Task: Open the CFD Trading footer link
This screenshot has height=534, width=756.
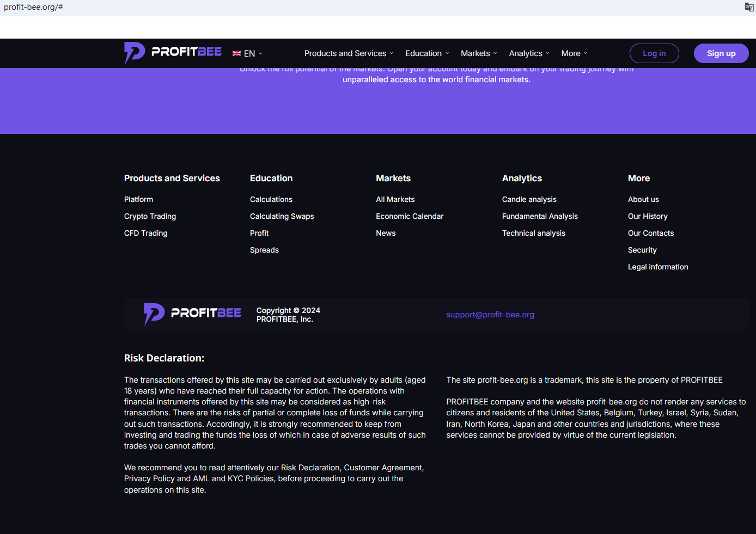Action: (x=145, y=233)
